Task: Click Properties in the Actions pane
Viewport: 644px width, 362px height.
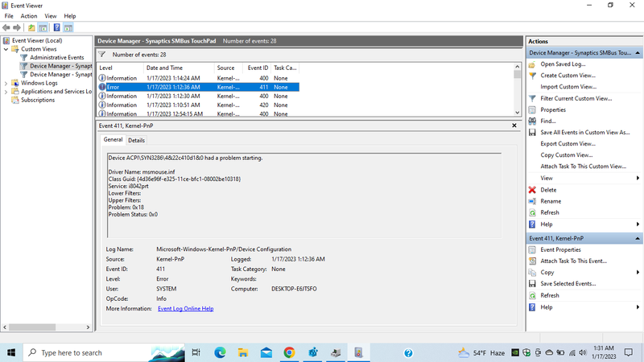Action: (x=553, y=110)
